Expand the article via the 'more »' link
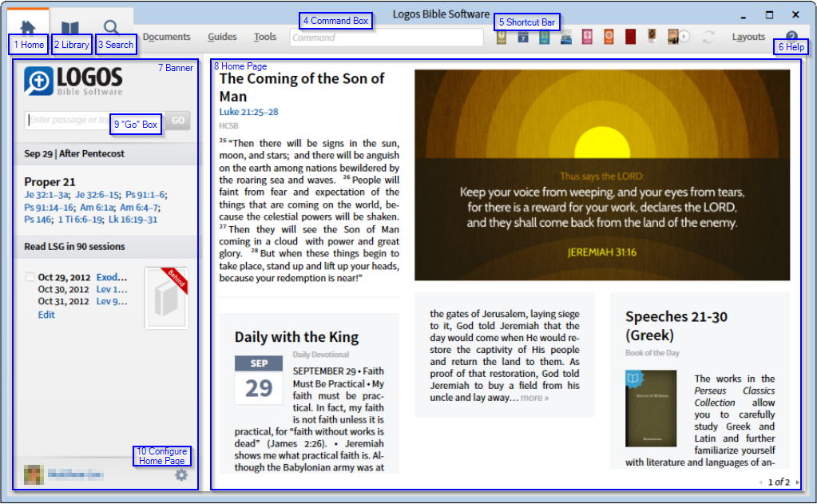The width and height of the screenshot is (817, 504). click(534, 398)
